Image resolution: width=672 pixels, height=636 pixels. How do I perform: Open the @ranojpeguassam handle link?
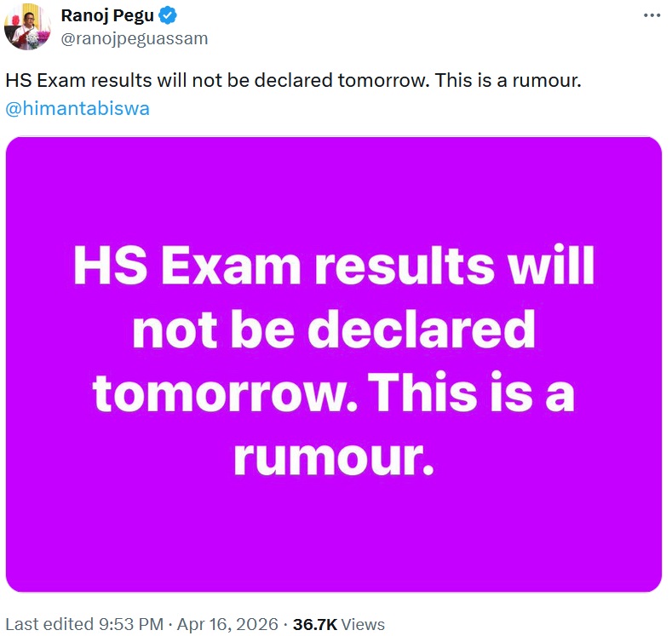coord(135,38)
